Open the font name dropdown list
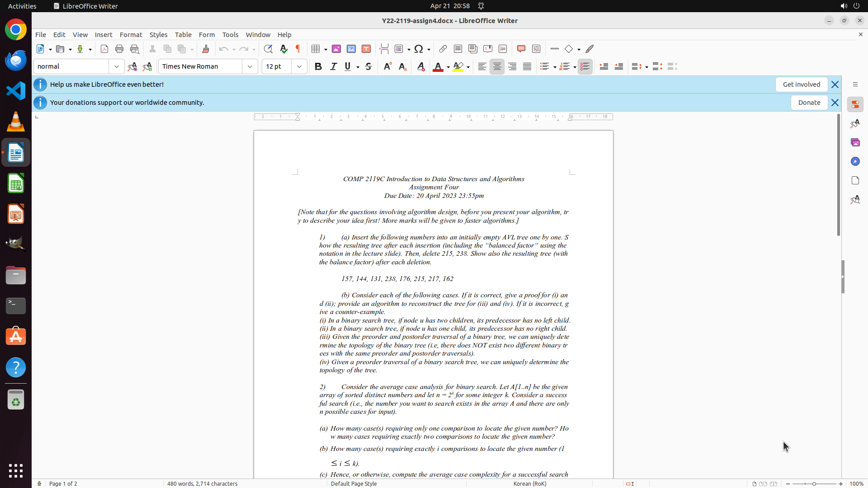868x488 pixels. 250,67
